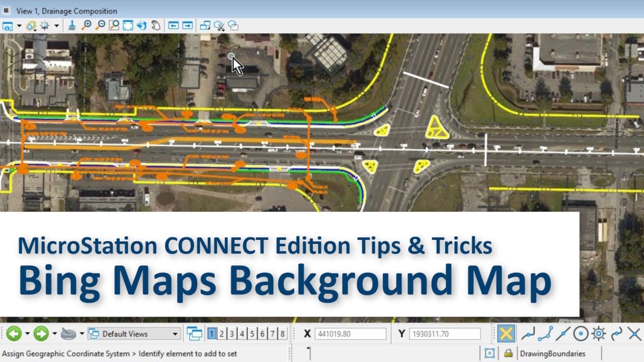This screenshot has height=362, width=644.
Task: Toggle view 4 button
Action: [x=242, y=334]
